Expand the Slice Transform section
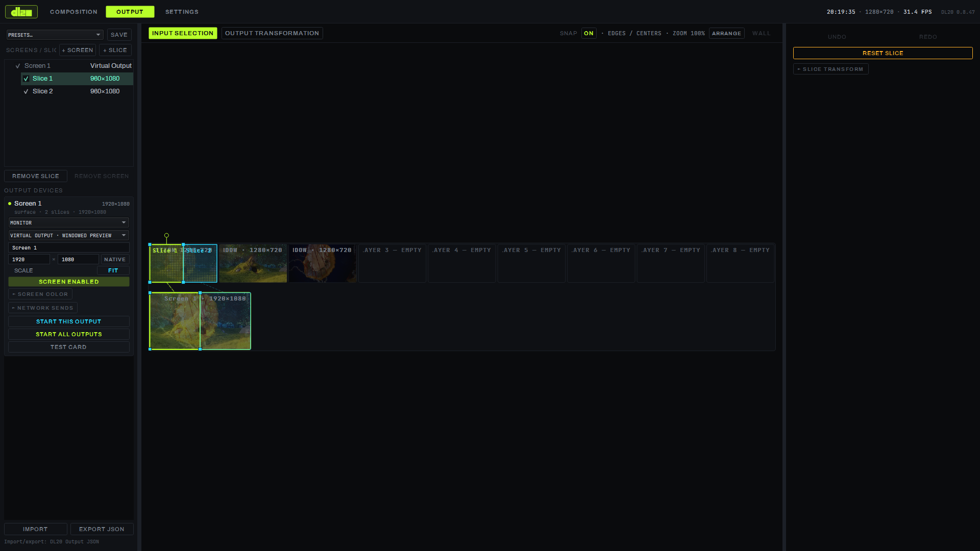 [830, 69]
